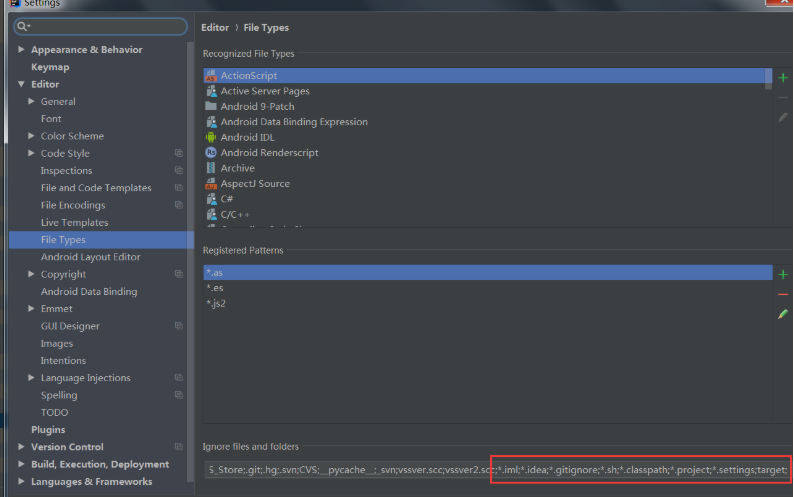794x497 pixels.
Task: Expand the Color Scheme node
Action: [x=31, y=136]
